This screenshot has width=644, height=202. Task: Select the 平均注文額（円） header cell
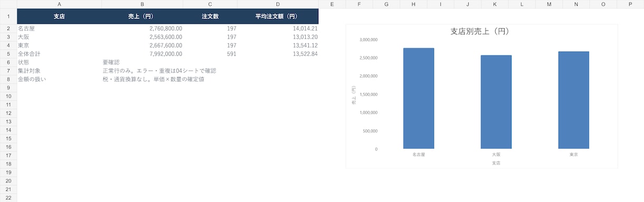point(278,16)
